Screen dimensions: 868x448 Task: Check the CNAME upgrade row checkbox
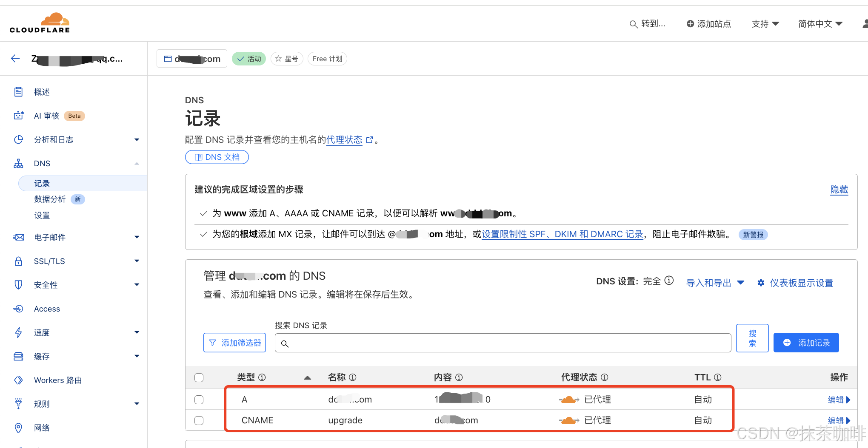pyautogui.click(x=199, y=420)
